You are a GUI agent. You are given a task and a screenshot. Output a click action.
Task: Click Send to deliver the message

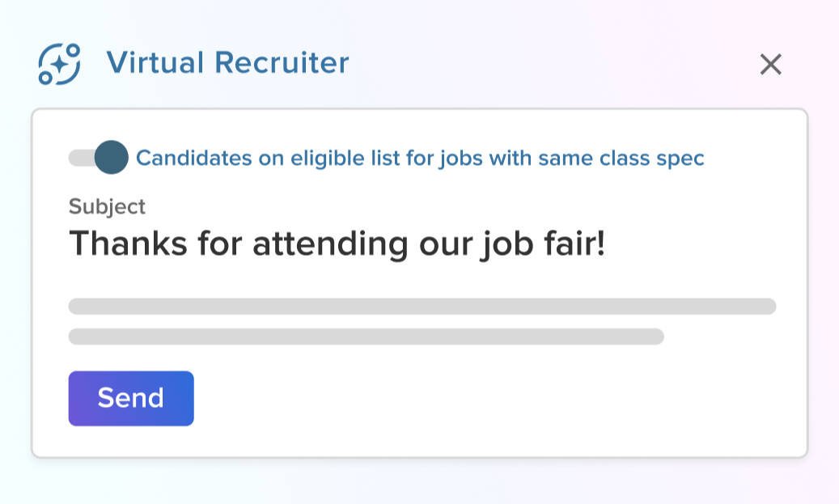pyautogui.click(x=130, y=398)
